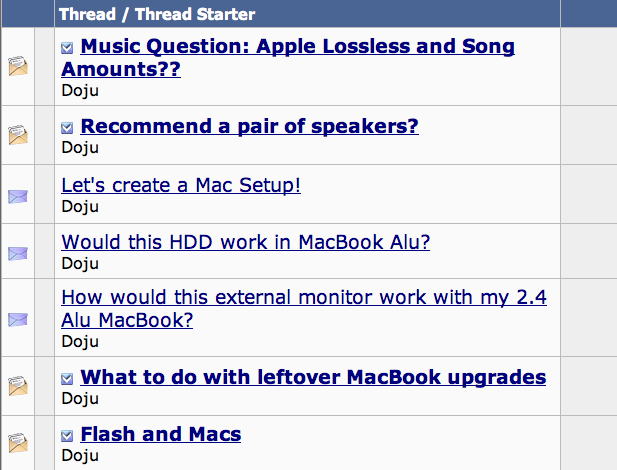This screenshot has height=470, width=617.
Task: Click the folder icon beside Flash and Macs thread
Action: coord(18,443)
